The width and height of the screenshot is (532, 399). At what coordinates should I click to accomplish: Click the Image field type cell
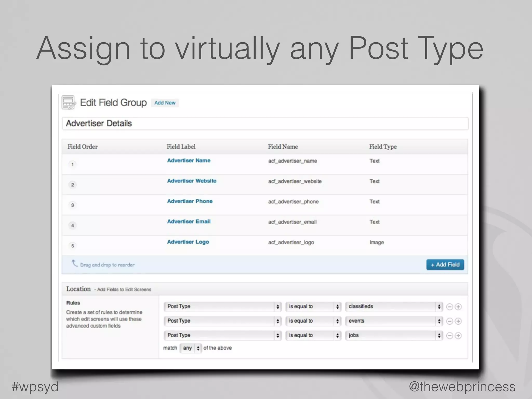377,242
